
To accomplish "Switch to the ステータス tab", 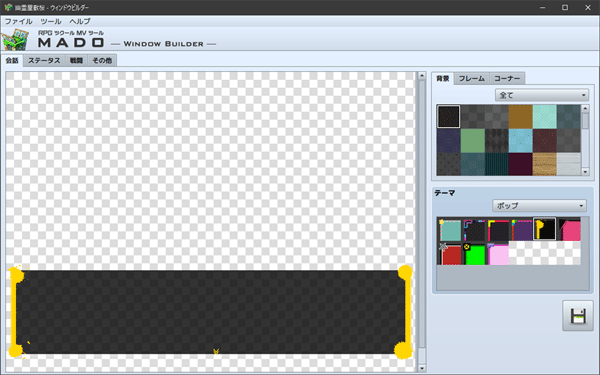I will click(x=44, y=60).
